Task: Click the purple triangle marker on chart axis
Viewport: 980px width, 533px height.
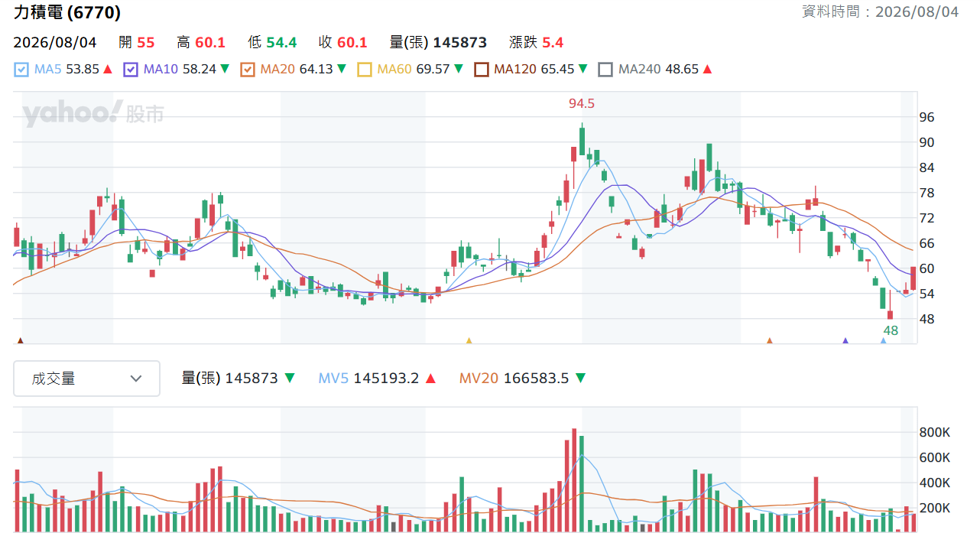Action: pos(845,340)
